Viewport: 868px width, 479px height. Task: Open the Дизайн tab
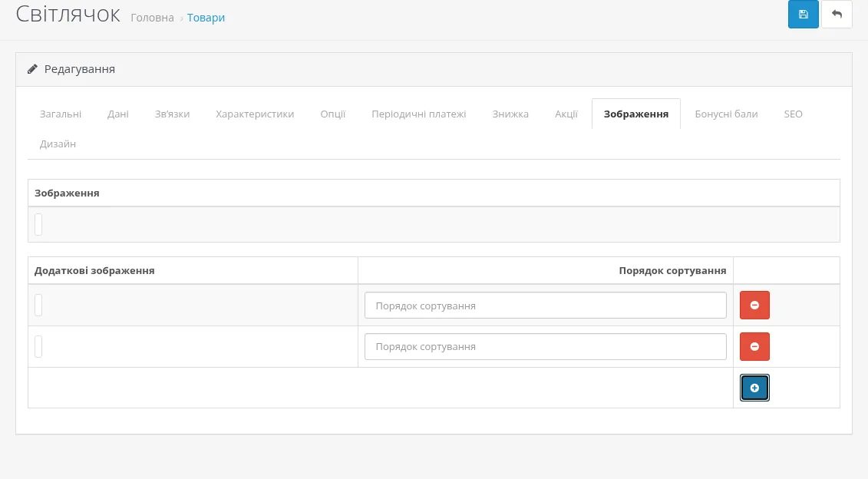pos(58,144)
